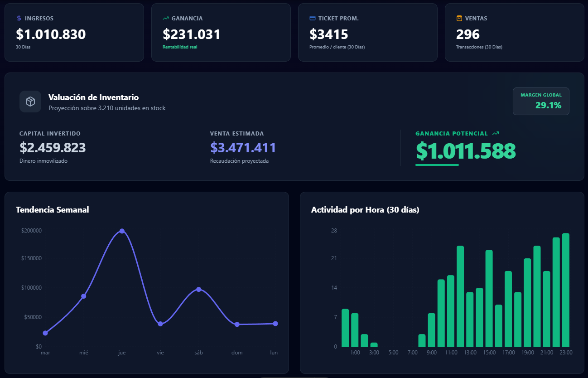The height and width of the screenshot is (378, 588).
Task: Click the credit card icon beside Ticket Prom.
Action: [312, 19]
